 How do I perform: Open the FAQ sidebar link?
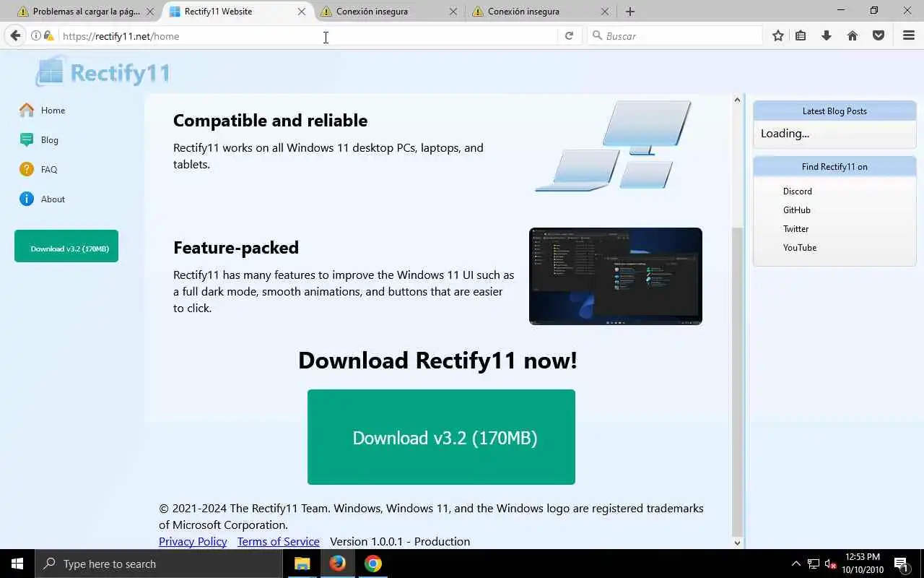(49, 169)
